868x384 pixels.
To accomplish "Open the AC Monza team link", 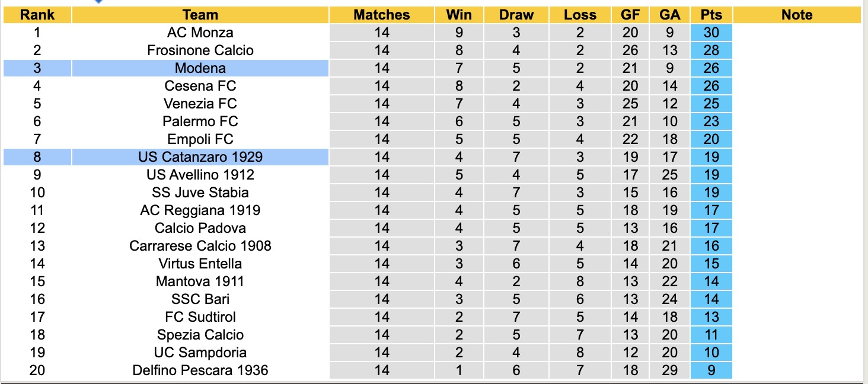I will (x=200, y=33).
